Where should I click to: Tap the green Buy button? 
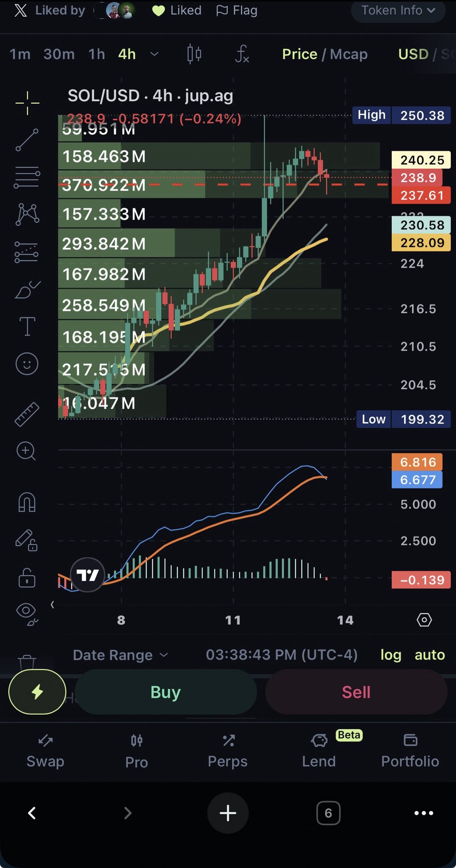pyautogui.click(x=166, y=692)
